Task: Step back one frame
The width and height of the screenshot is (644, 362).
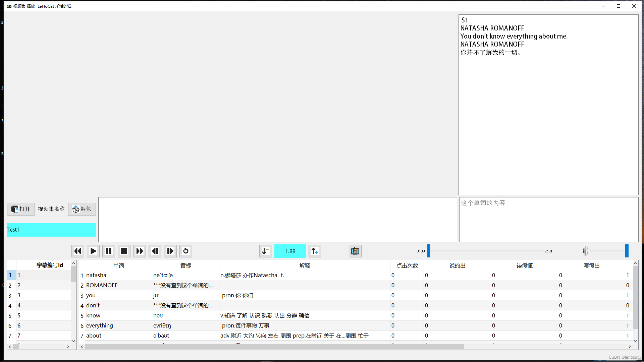Action: click(155, 251)
